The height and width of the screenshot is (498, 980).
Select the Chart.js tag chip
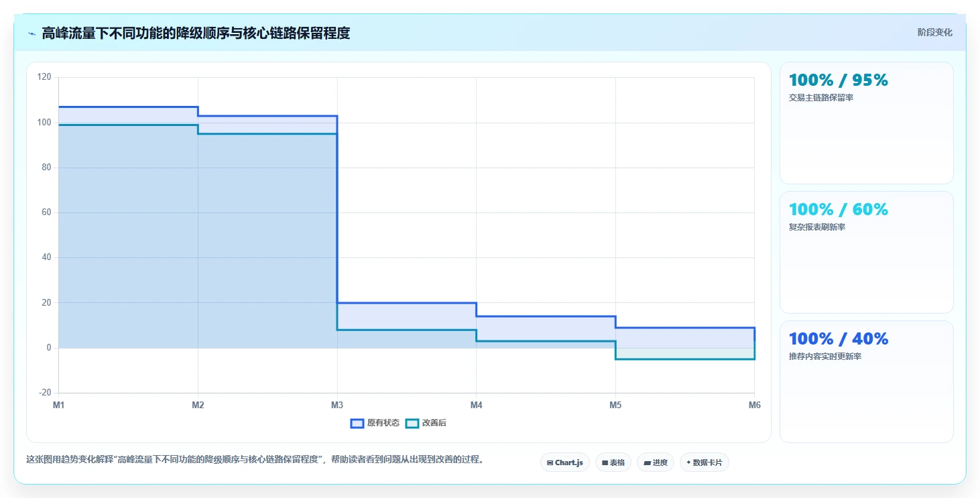tap(564, 462)
